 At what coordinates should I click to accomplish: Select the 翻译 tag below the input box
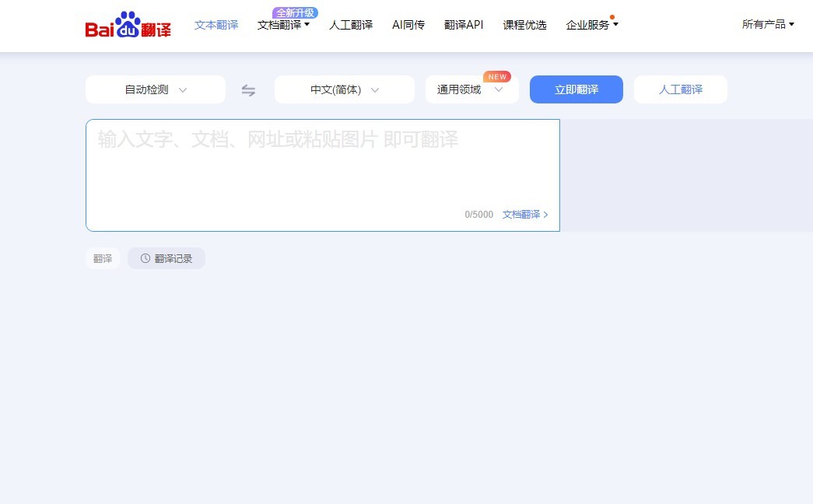(x=102, y=257)
